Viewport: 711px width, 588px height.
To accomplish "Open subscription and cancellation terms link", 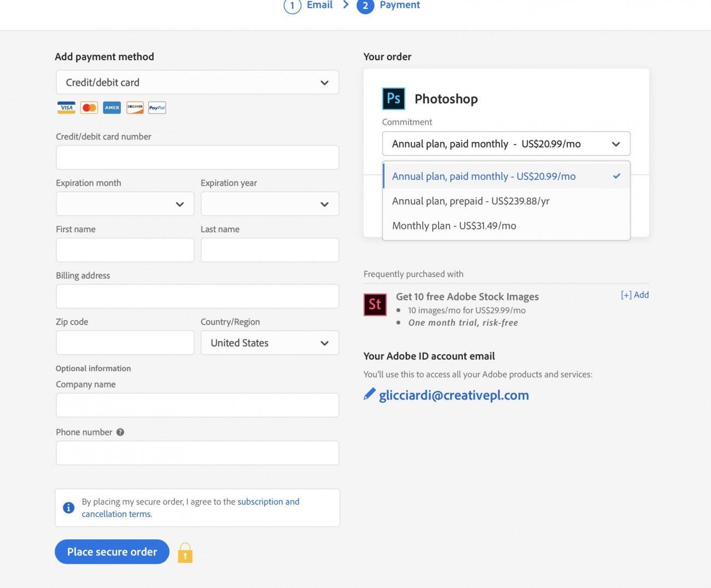I will coord(190,508).
